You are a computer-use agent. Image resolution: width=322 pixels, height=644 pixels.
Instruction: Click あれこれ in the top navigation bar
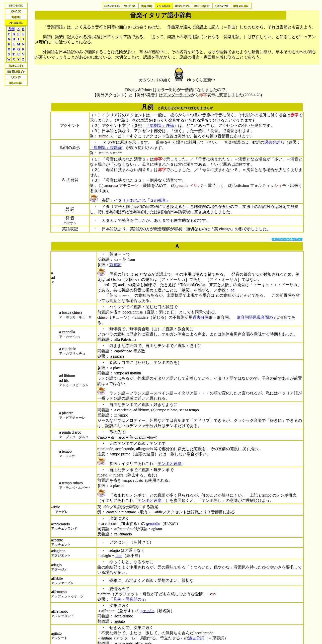(182, 6)
